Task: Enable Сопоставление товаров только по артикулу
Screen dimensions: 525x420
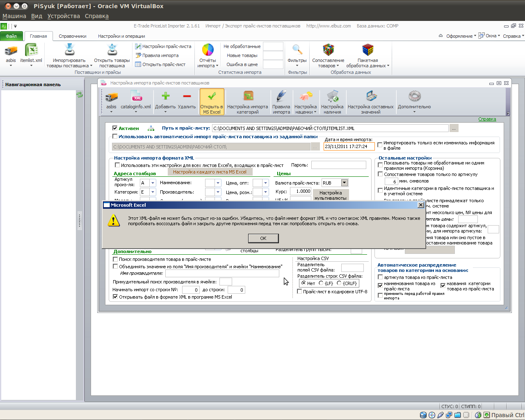Action: 380,174
